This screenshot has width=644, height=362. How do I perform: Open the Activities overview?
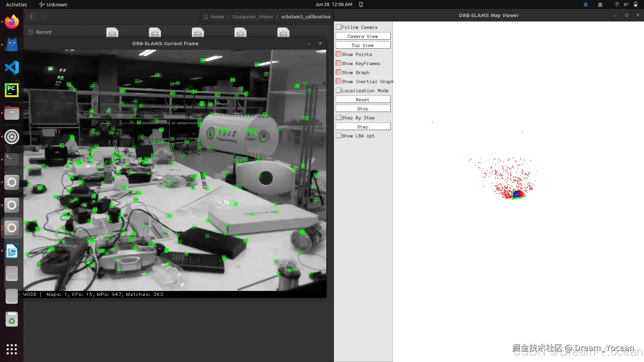[16, 4]
